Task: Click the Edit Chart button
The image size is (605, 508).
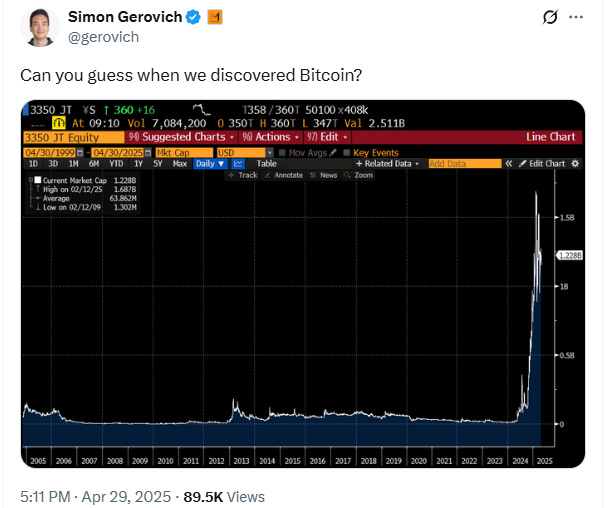Action: pos(542,164)
